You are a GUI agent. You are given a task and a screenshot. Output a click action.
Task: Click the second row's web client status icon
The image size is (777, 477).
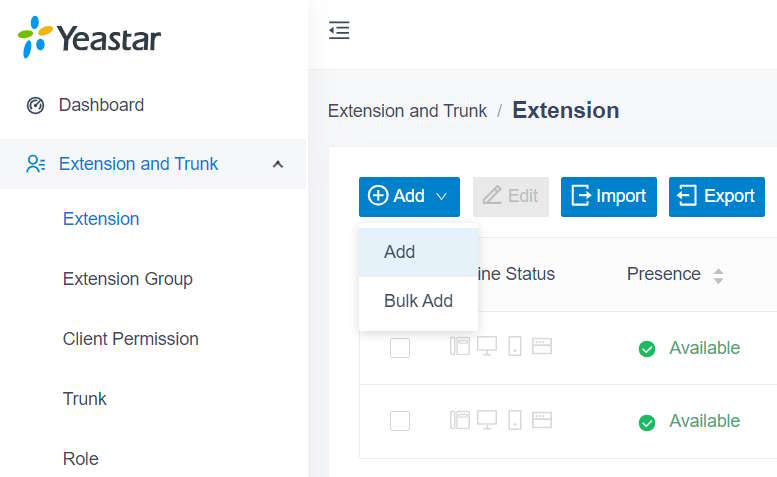(x=542, y=420)
